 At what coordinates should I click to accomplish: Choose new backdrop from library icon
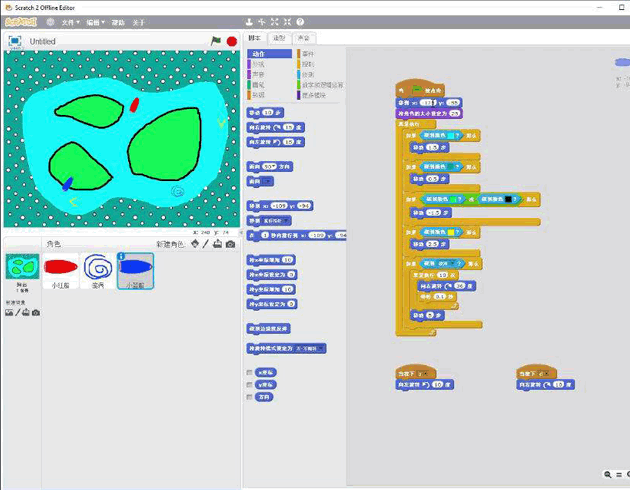click(x=9, y=312)
